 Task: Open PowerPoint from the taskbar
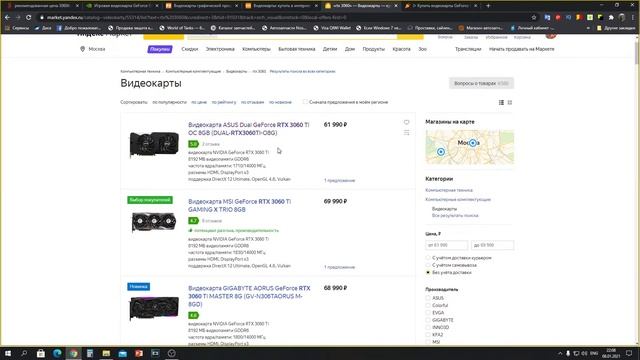tap(139, 353)
